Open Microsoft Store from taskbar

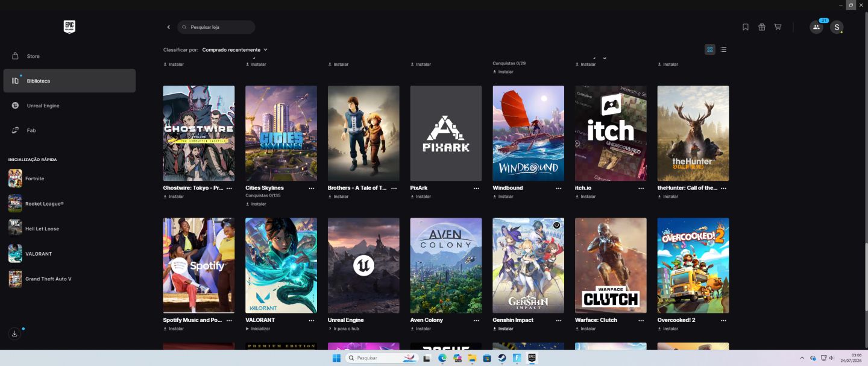(x=487, y=358)
